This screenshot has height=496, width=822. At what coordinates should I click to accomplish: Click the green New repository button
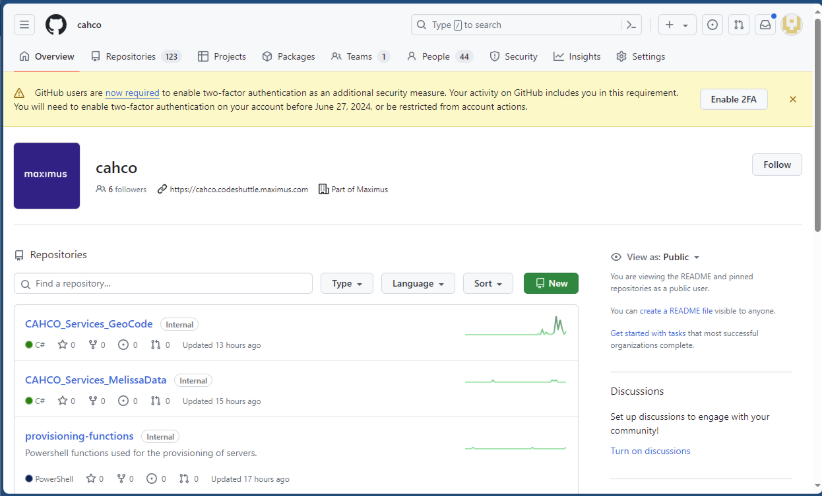pos(551,284)
